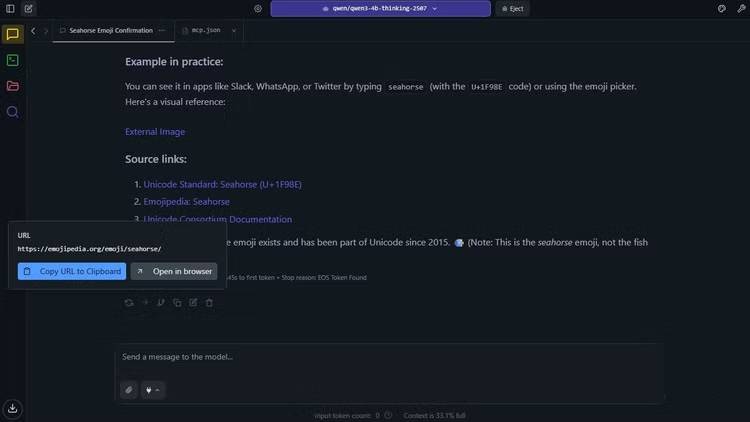Open the integrations plug dropdown
This screenshot has height=422, width=750.
tap(153, 390)
